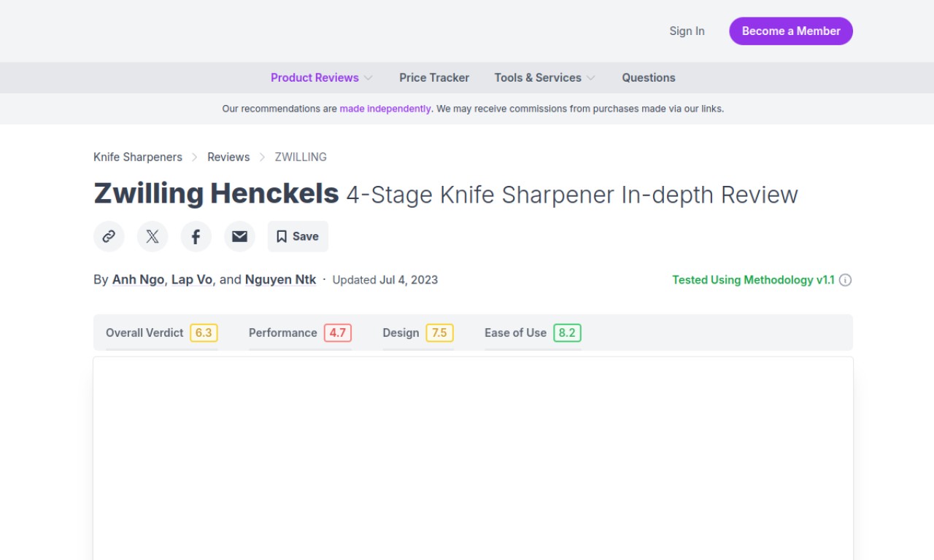Switch to the Design score tab

point(417,333)
